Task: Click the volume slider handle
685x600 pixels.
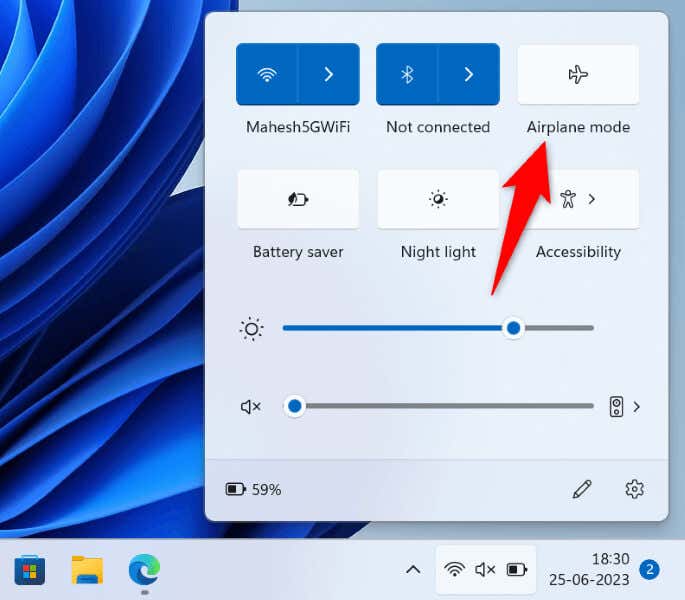Action: pos(295,406)
